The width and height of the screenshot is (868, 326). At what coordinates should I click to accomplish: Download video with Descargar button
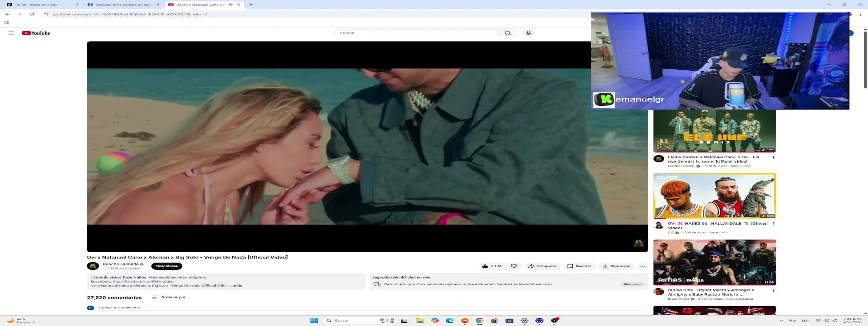click(616, 266)
